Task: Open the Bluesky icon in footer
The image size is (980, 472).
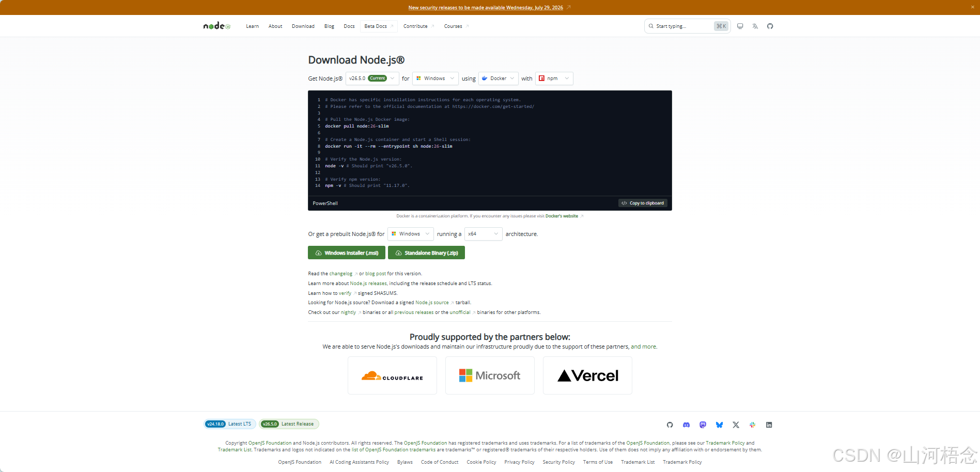Action: (x=719, y=424)
